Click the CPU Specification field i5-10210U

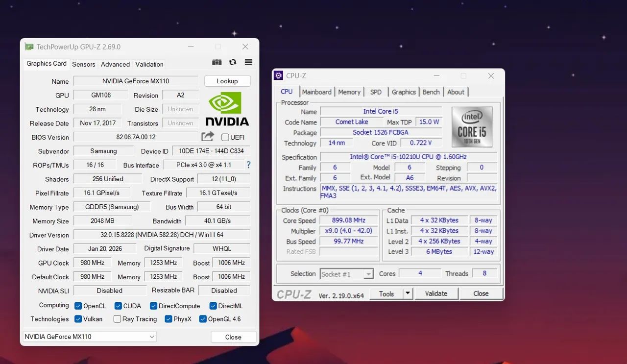click(x=408, y=157)
